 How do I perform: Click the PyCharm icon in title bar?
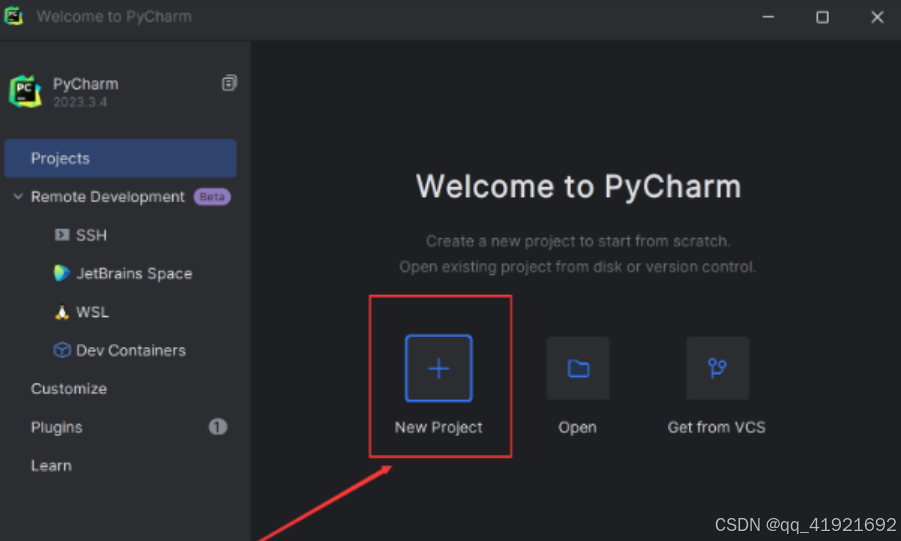13,16
